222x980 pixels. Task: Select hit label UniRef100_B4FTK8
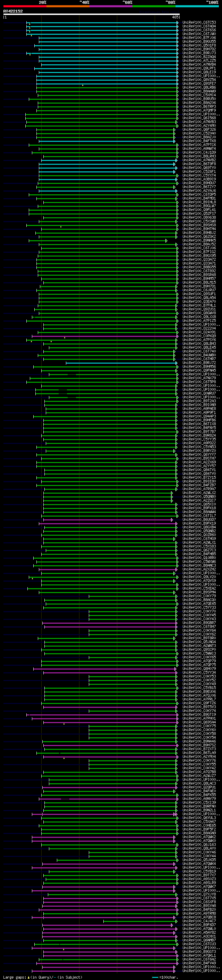[199, 141]
